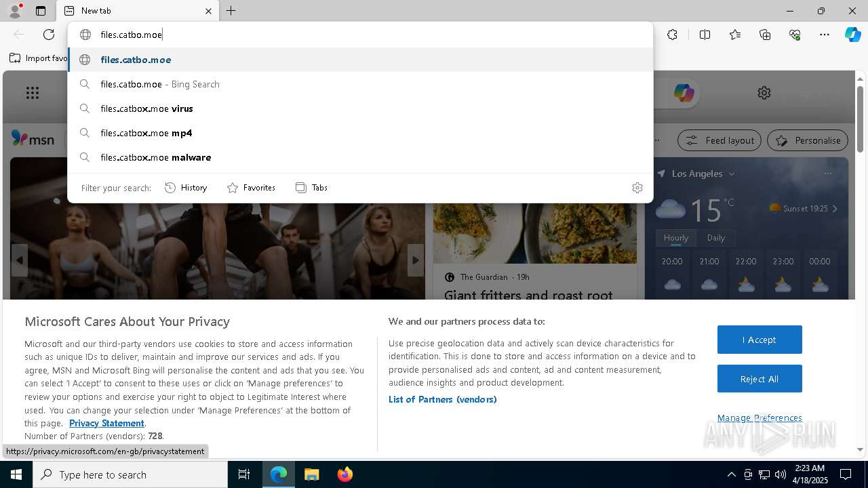The height and width of the screenshot is (488, 868).
Task: Open the colorful Copilot icon on page
Action: point(684,93)
